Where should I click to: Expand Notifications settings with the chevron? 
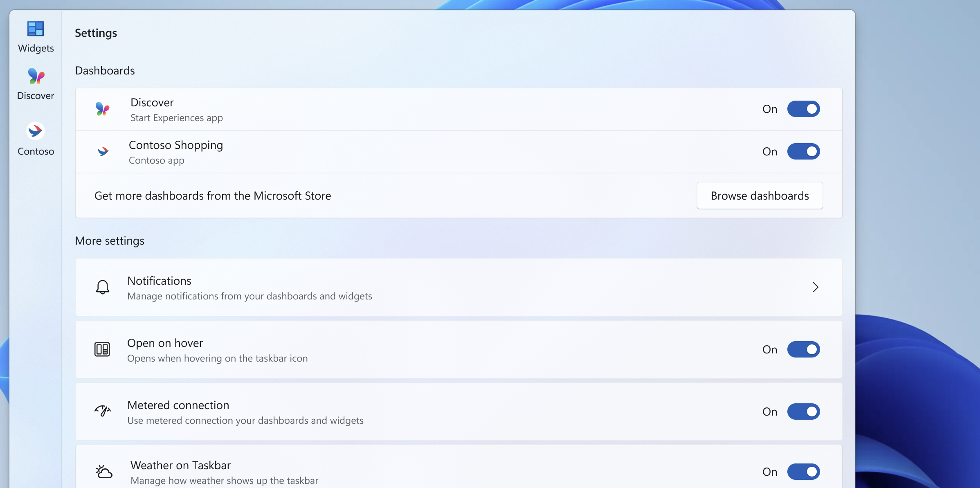[x=816, y=287]
